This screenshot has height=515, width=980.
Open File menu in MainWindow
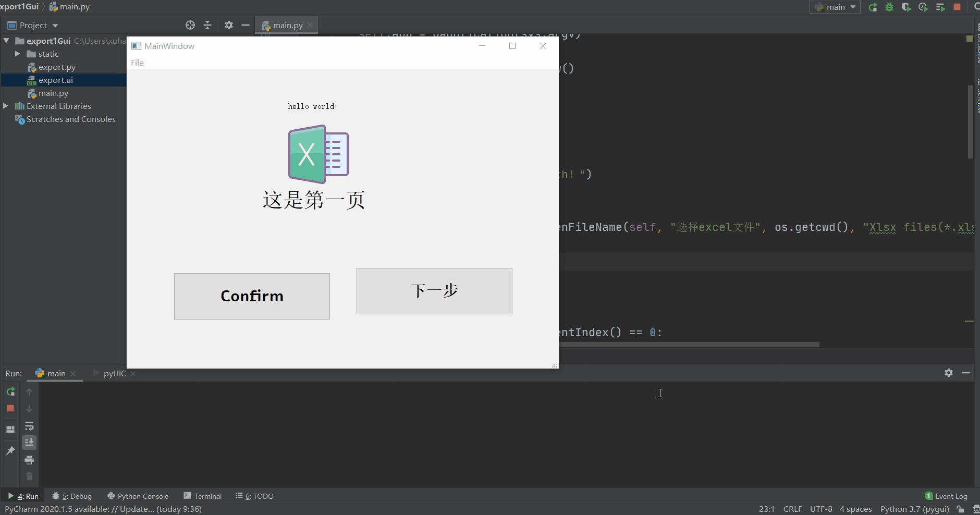tap(137, 63)
